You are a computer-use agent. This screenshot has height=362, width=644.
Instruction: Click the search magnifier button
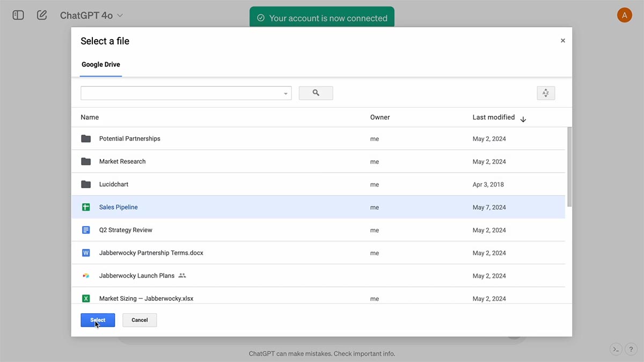pos(316,93)
